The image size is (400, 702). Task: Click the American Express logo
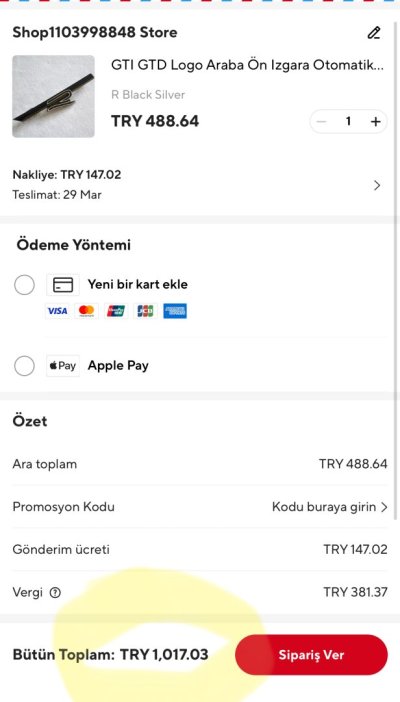coord(175,311)
